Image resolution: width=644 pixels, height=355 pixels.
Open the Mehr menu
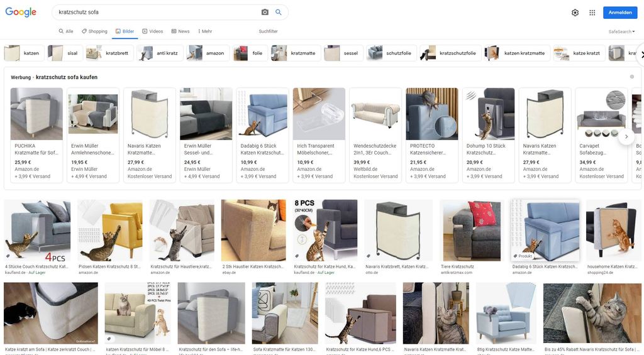(x=205, y=31)
